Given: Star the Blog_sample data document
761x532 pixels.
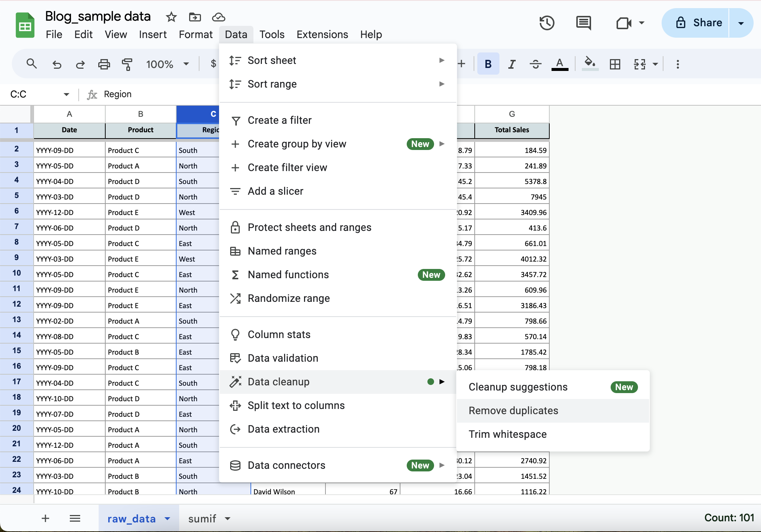Looking at the screenshot, I should point(171,17).
